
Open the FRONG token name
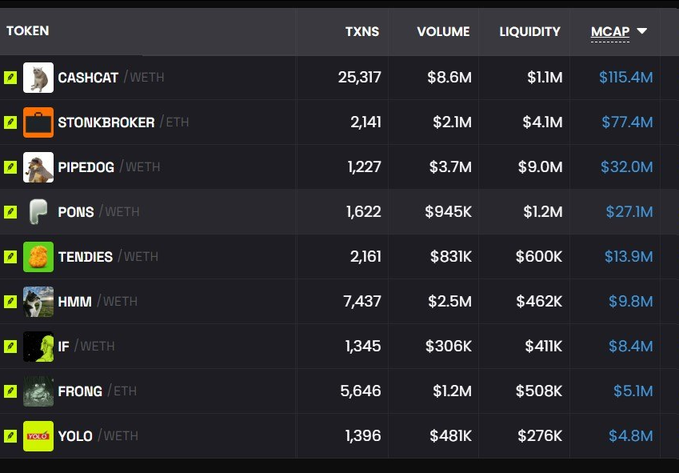(80, 391)
